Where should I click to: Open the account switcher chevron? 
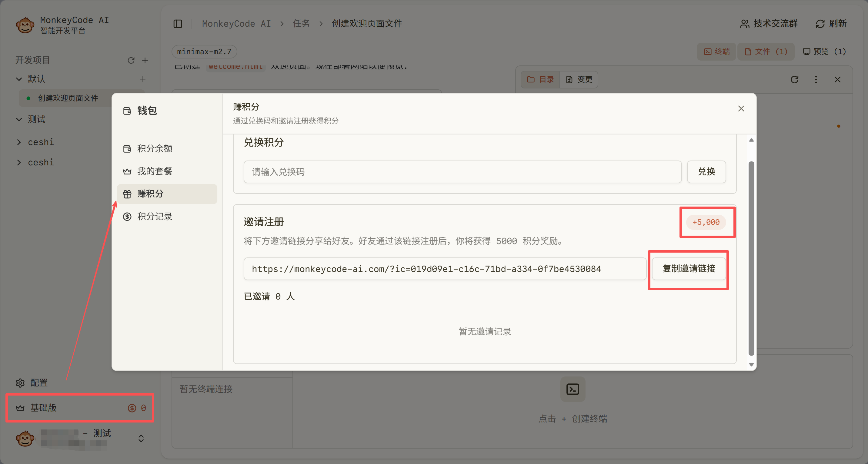(141, 438)
